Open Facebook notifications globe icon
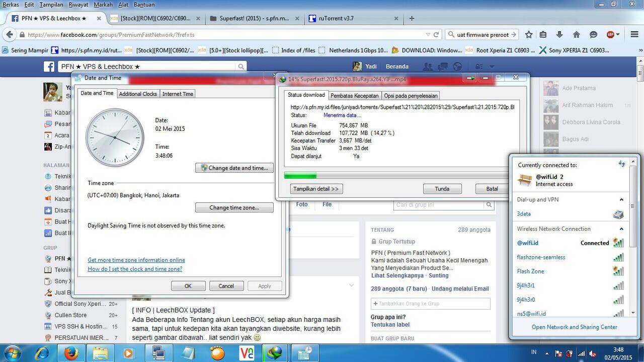644x362 pixels. (457, 66)
